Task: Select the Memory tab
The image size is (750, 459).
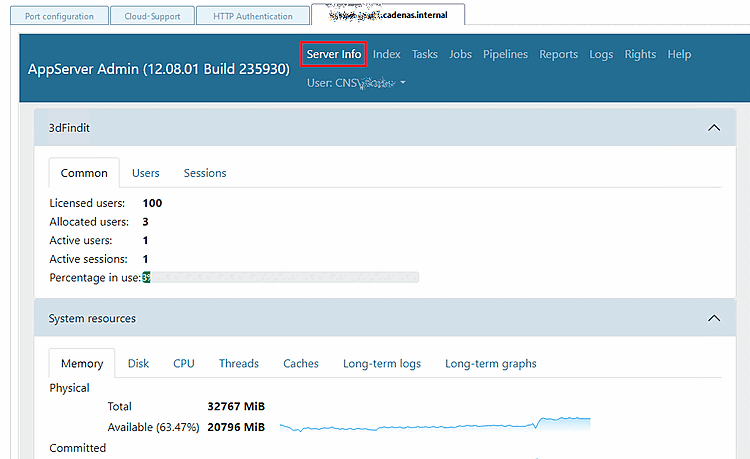Action: coord(82,363)
